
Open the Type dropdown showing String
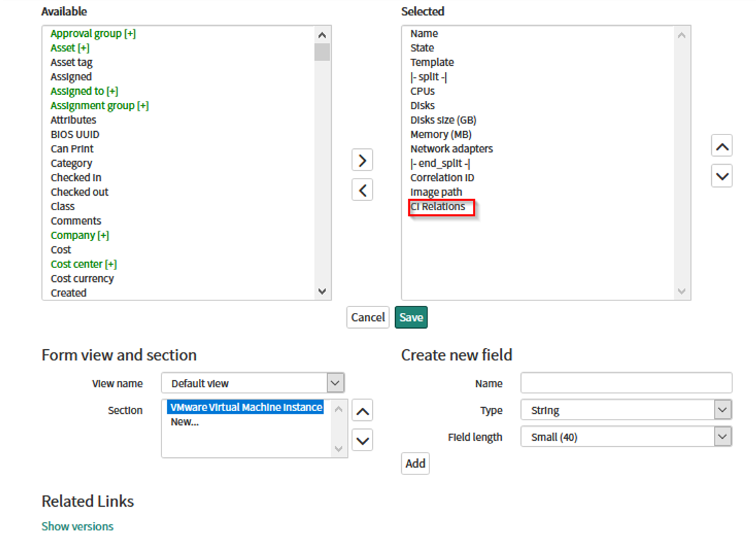[x=626, y=410]
